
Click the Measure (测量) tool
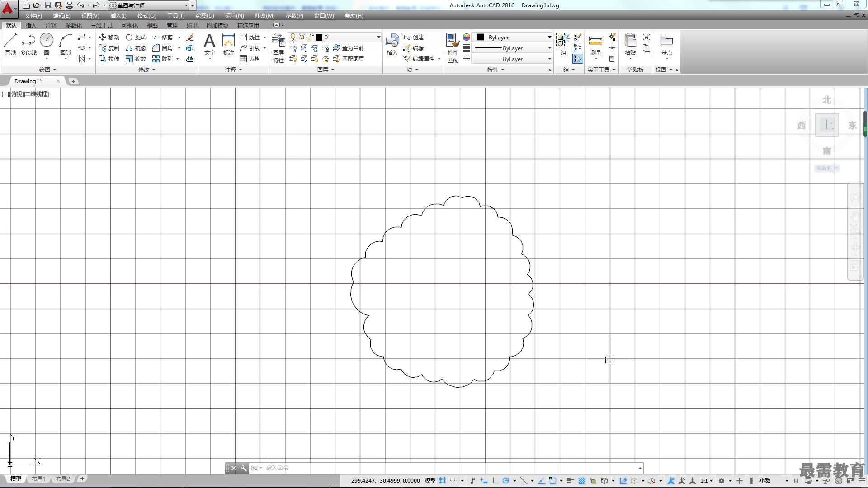(595, 44)
